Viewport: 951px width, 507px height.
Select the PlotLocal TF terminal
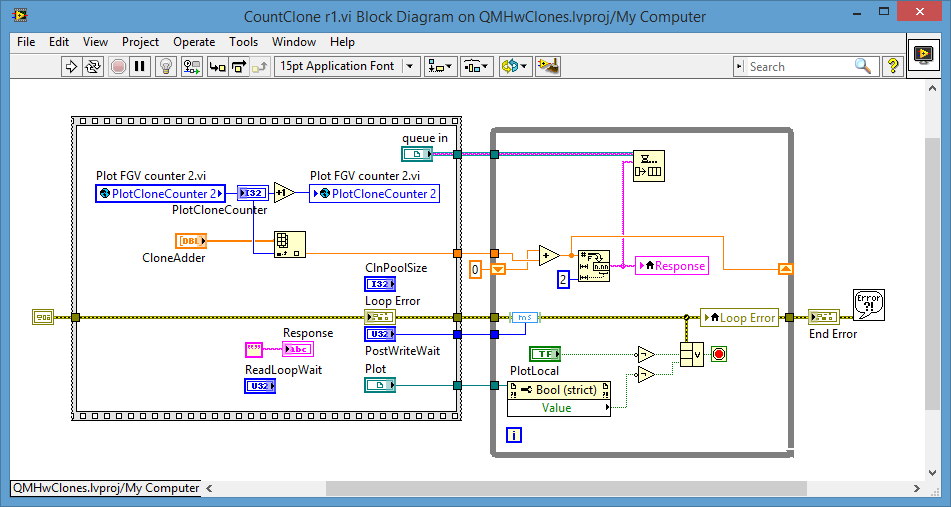tap(545, 354)
